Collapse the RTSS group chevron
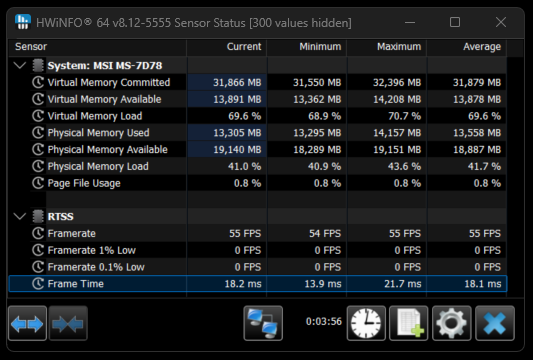 [20, 216]
